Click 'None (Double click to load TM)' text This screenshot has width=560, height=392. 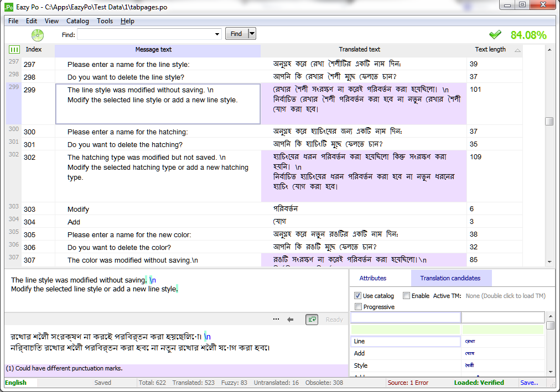click(505, 296)
